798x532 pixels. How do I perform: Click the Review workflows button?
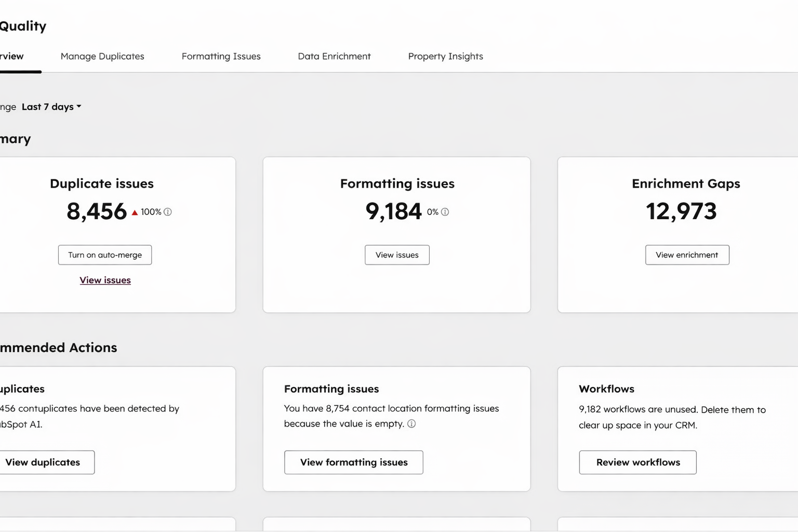tap(637, 462)
